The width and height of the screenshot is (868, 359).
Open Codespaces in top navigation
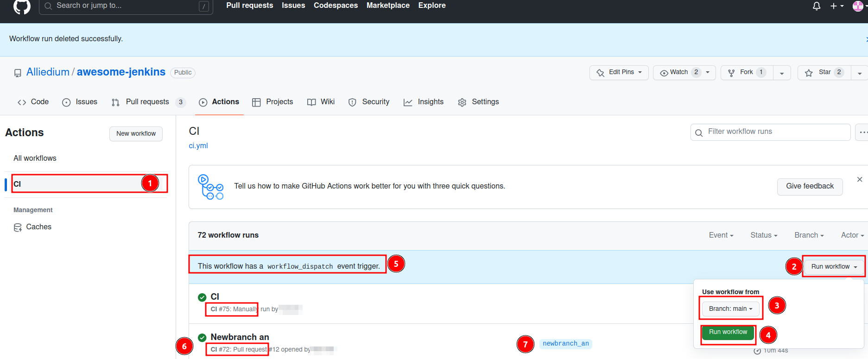pos(336,6)
